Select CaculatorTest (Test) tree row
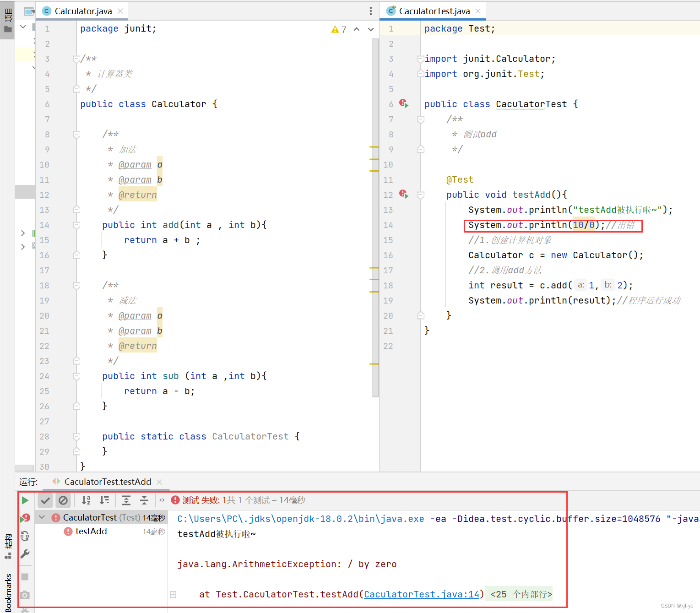This screenshot has height=613, width=700. click(101, 517)
